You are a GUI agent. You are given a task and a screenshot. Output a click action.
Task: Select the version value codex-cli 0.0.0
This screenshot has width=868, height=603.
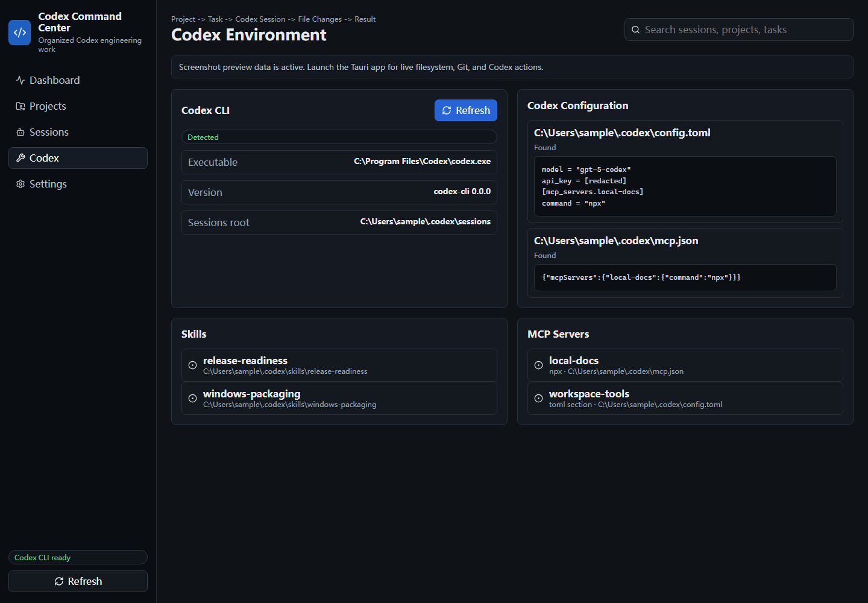pos(462,191)
